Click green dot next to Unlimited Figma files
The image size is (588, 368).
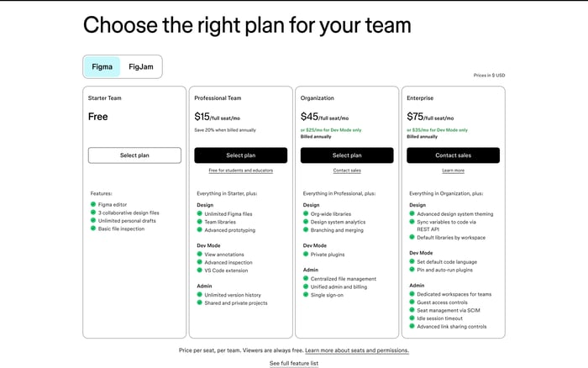[200, 213]
